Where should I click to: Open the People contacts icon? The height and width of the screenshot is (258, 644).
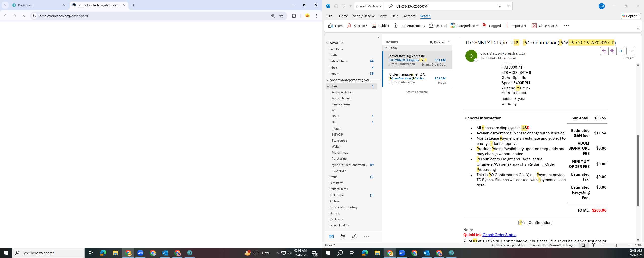[x=354, y=237]
